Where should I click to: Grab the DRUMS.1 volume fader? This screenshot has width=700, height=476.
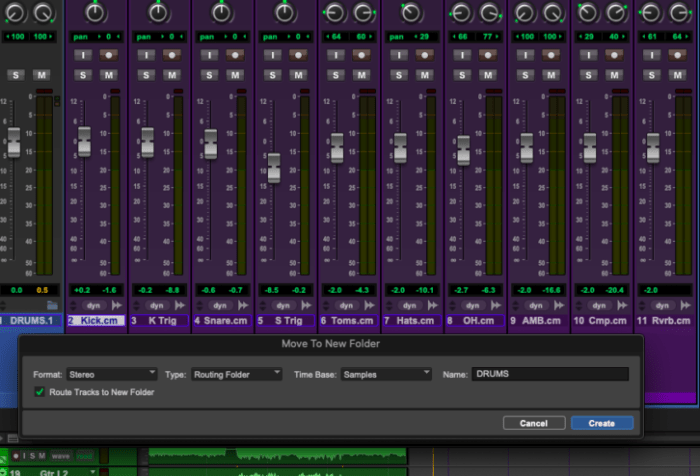coord(14,142)
